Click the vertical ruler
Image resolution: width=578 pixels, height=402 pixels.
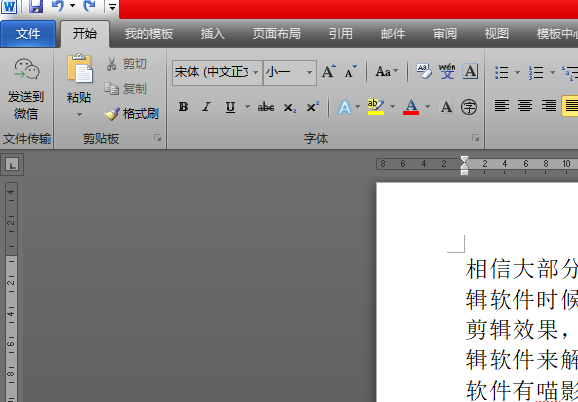click(11, 291)
